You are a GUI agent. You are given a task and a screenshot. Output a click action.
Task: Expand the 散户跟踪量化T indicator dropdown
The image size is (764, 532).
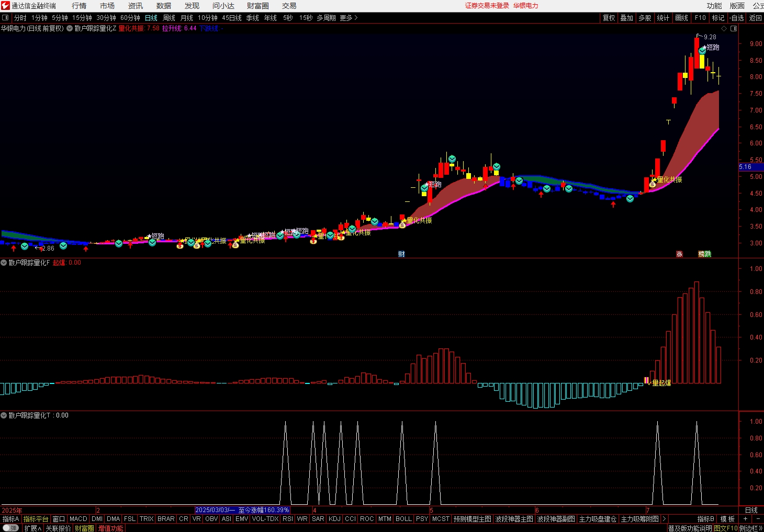click(4, 415)
